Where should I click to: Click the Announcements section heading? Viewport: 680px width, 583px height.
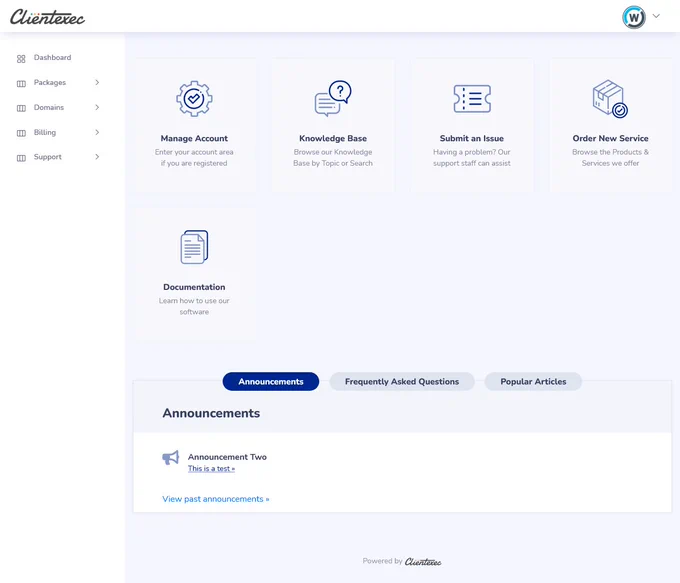click(211, 413)
